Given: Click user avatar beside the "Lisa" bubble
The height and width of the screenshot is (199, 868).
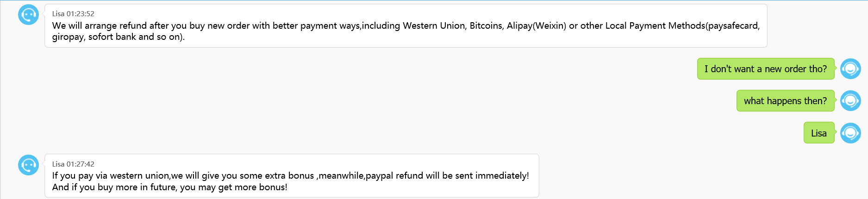Looking at the screenshot, I should (x=850, y=133).
